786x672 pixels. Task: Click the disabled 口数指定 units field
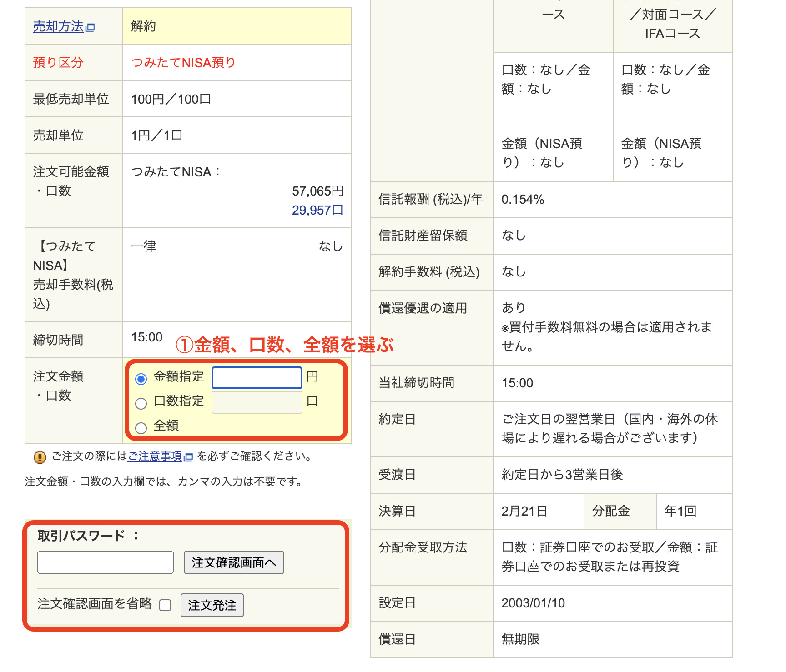[x=257, y=402]
